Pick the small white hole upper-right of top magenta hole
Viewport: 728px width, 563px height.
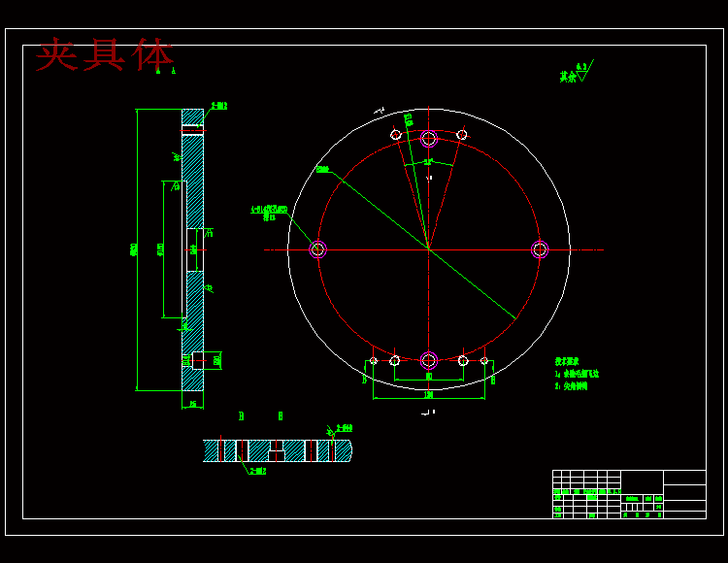click(461, 135)
